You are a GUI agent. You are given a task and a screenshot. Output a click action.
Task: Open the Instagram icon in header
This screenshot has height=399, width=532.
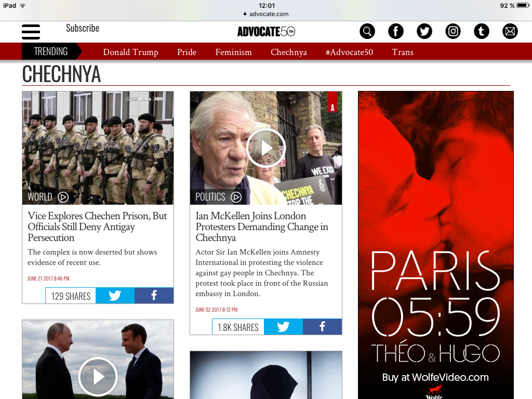coord(453,32)
